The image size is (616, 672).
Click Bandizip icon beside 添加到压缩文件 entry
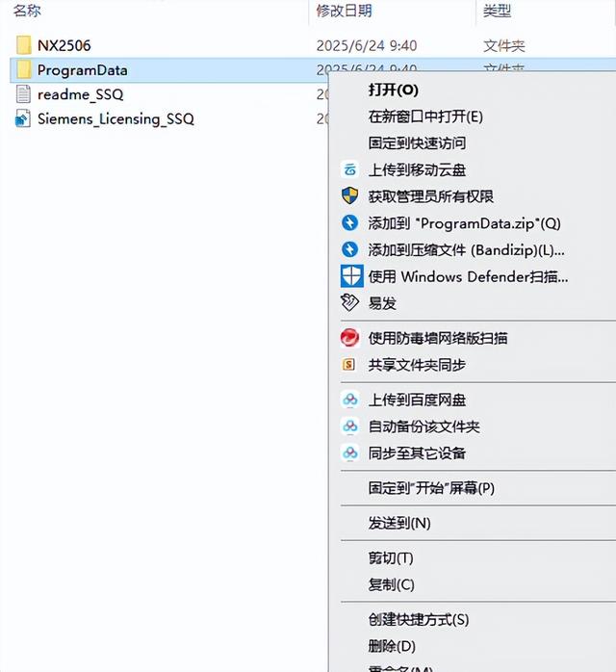tap(350, 249)
